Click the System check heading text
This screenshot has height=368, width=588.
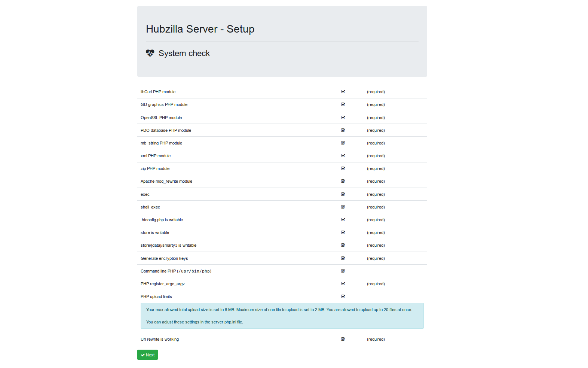(184, 54)
